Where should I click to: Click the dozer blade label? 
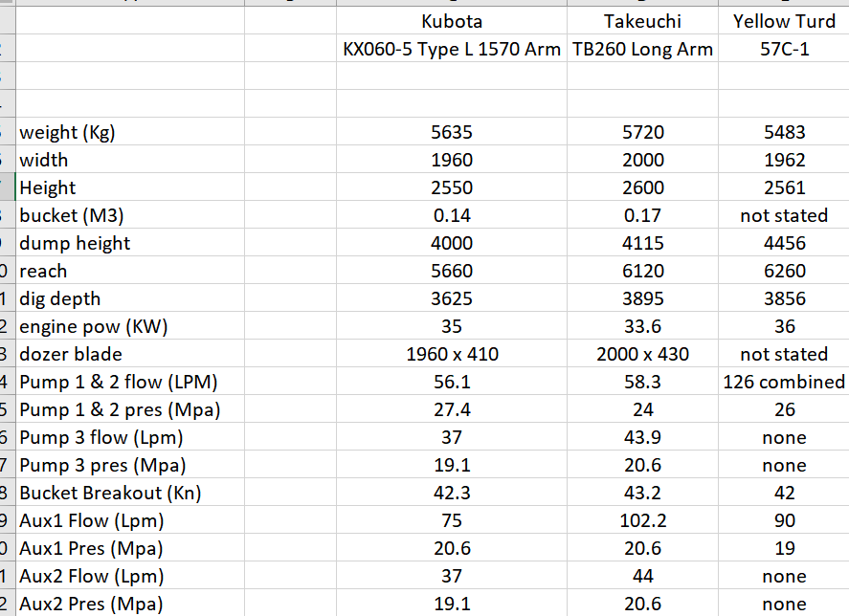click(x=130, y=354)
